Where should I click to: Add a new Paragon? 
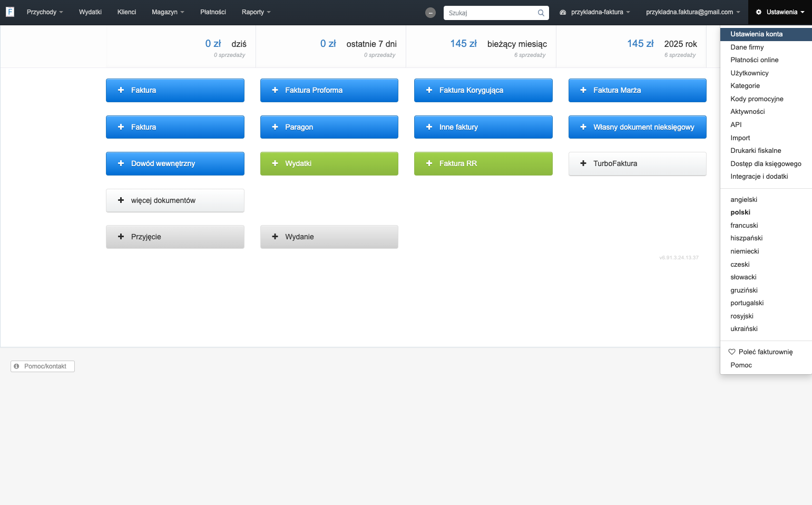pos(329,127)
